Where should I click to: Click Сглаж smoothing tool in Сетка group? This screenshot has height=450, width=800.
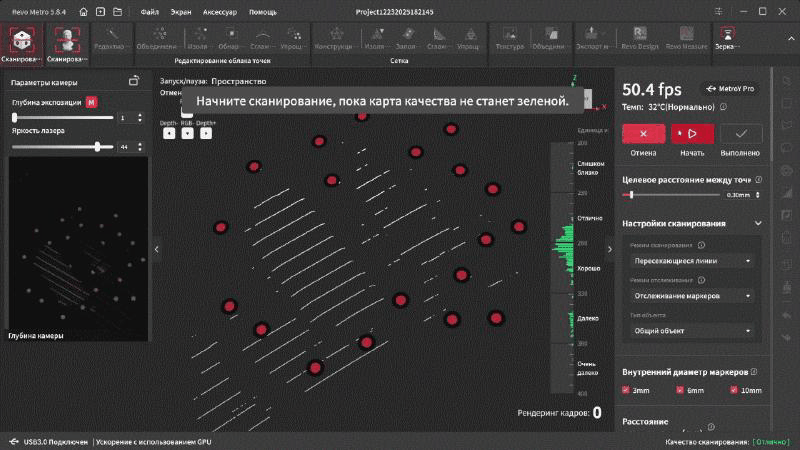click(439, 39)
